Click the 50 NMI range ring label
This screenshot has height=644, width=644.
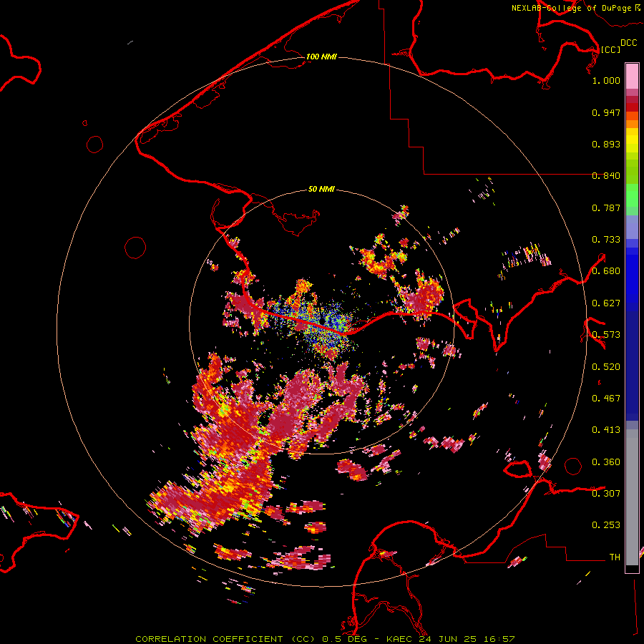[x=321, y=189]
